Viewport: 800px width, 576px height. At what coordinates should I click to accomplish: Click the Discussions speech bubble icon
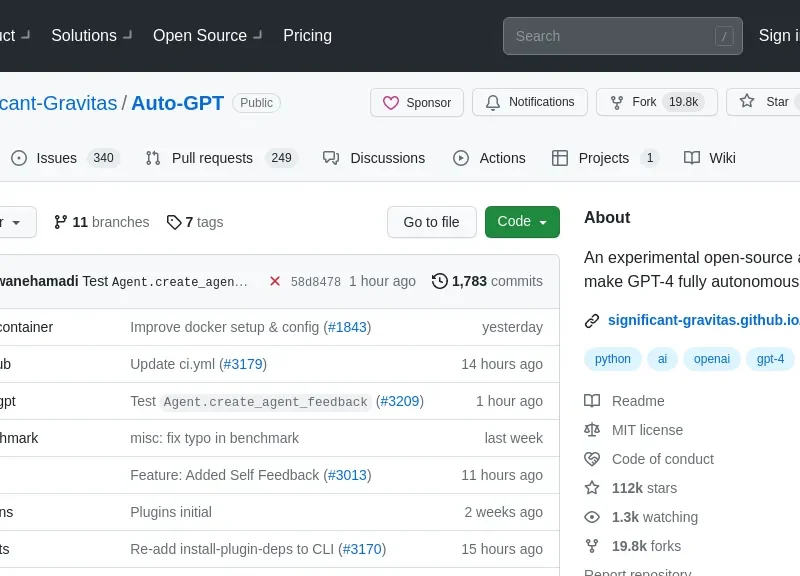[331, 158]
